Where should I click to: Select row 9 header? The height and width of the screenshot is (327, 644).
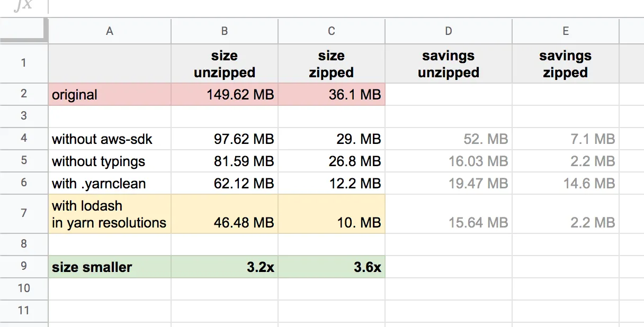pos(24,267)
